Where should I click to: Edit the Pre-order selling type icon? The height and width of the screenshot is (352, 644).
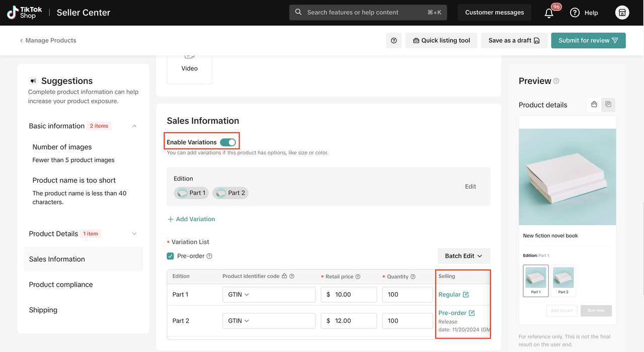[471, 313]
